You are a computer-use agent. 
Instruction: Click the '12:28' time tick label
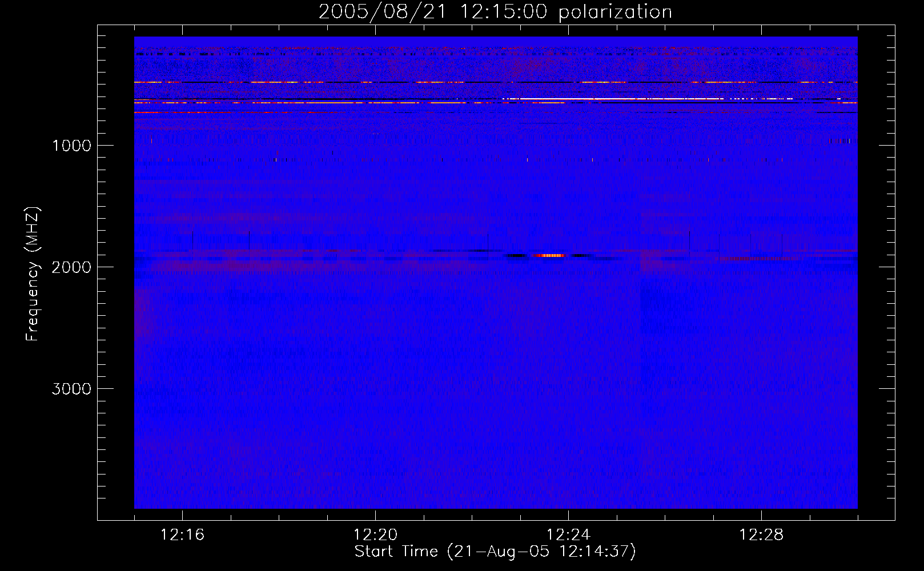761,535
